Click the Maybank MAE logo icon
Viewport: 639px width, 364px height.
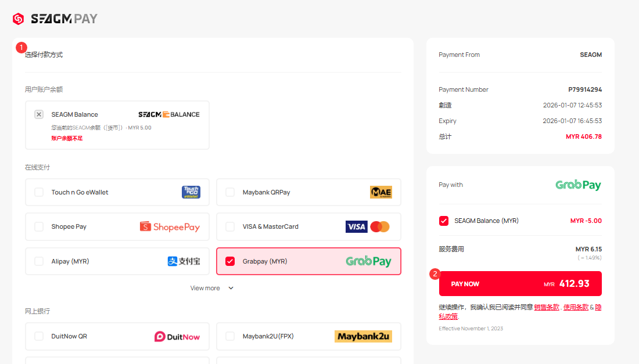(x=380, y=192)
